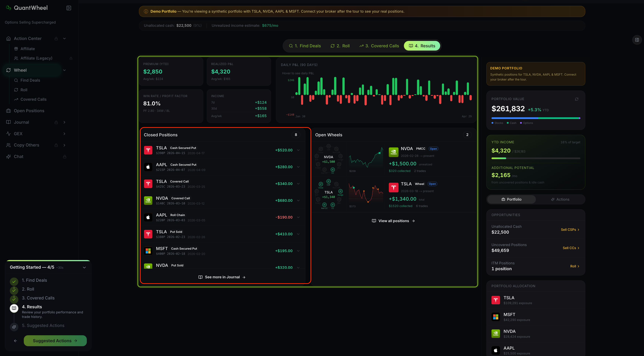Open See more in Journal link
Image resolution: width=644 pixels, height=356 pixels.
(x=222, y=277)
